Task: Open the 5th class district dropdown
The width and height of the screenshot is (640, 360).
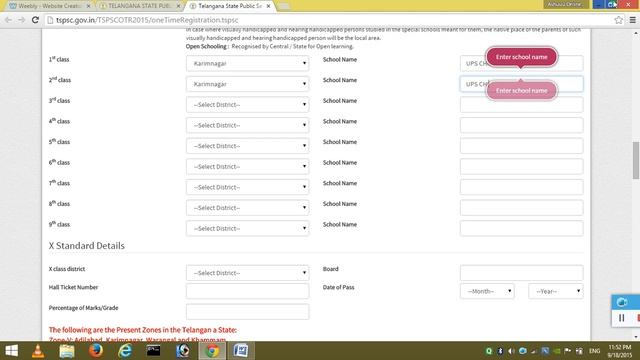Action: (x=247, y=146)
